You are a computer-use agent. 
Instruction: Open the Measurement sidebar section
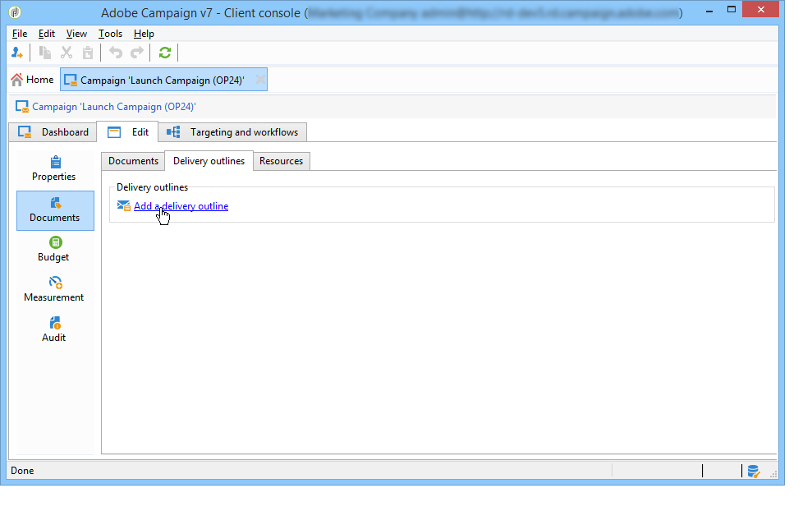(x=54, y=290)
